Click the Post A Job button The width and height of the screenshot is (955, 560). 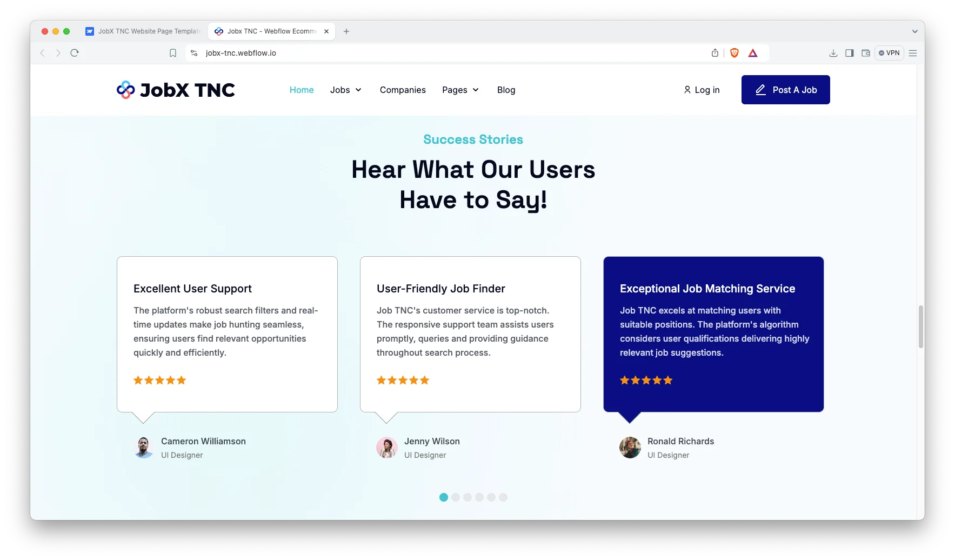click(x=785, y=90)
